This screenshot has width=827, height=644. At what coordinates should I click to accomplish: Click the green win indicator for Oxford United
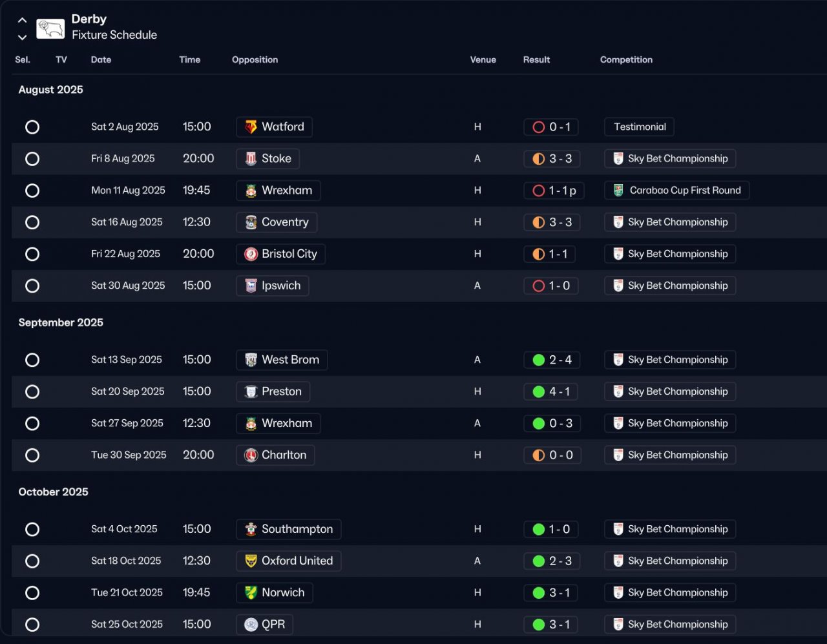(x=539, y=561)
